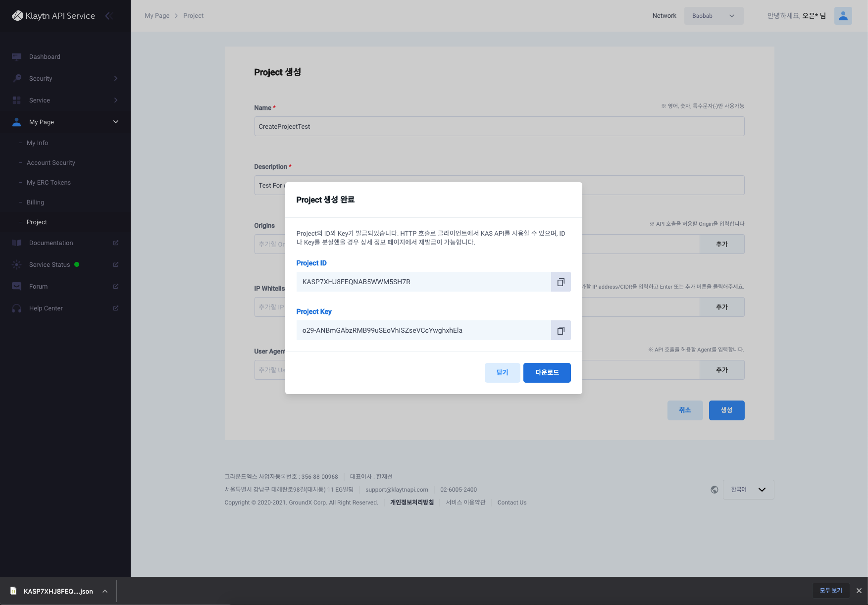Viewport: 868px width, 605px height.
Task: Click 추가 button for User Agent
Action: tap(722, 370)
